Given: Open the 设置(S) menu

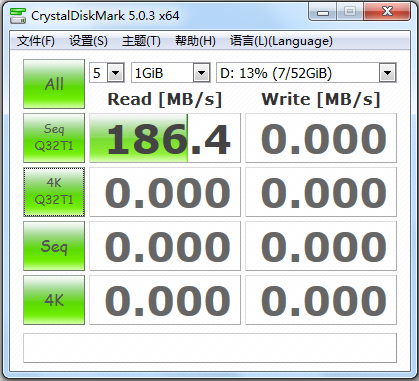Looking at the screenshot, I should [88, 41].
